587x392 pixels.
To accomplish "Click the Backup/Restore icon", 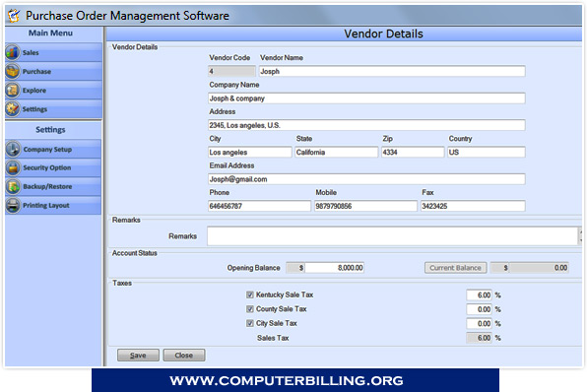I will pyautogui.click(x=13, y=186).
